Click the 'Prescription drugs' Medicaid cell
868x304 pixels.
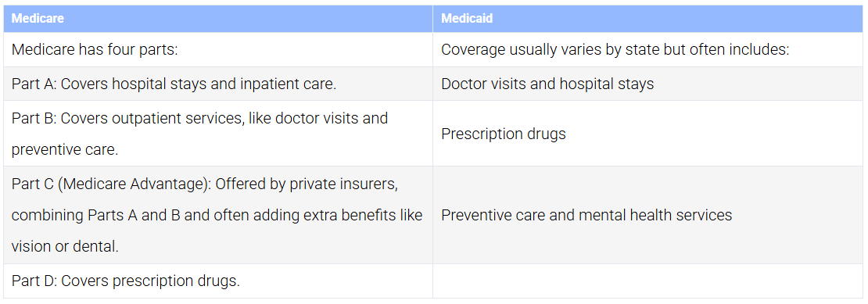tap(648, 133)
